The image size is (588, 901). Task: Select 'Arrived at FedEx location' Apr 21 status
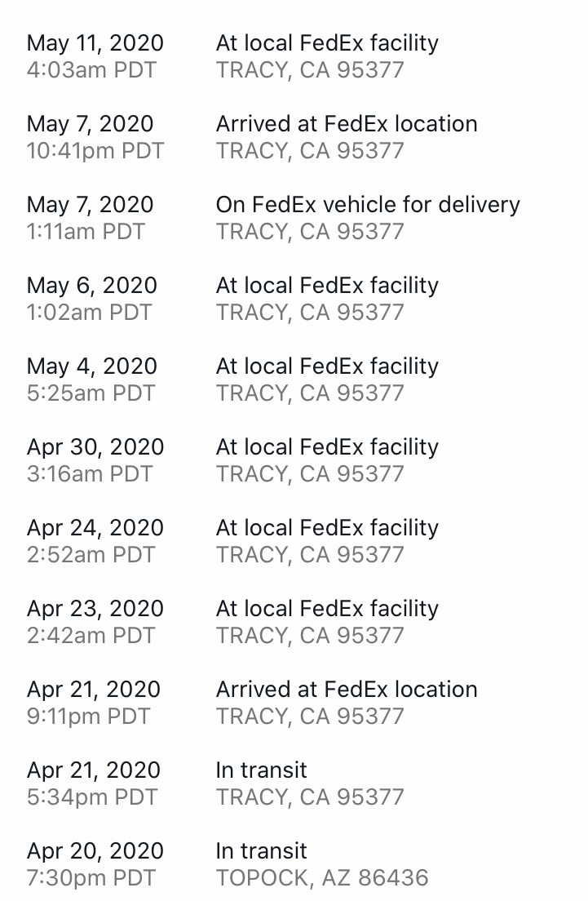[347, 690]
